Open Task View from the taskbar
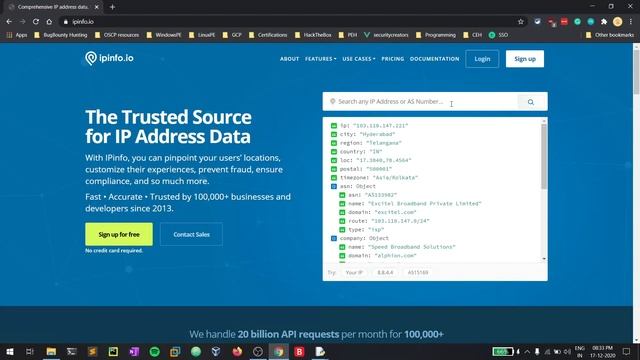The height and width of the screenshot is (360, 640). coord(30,351)
